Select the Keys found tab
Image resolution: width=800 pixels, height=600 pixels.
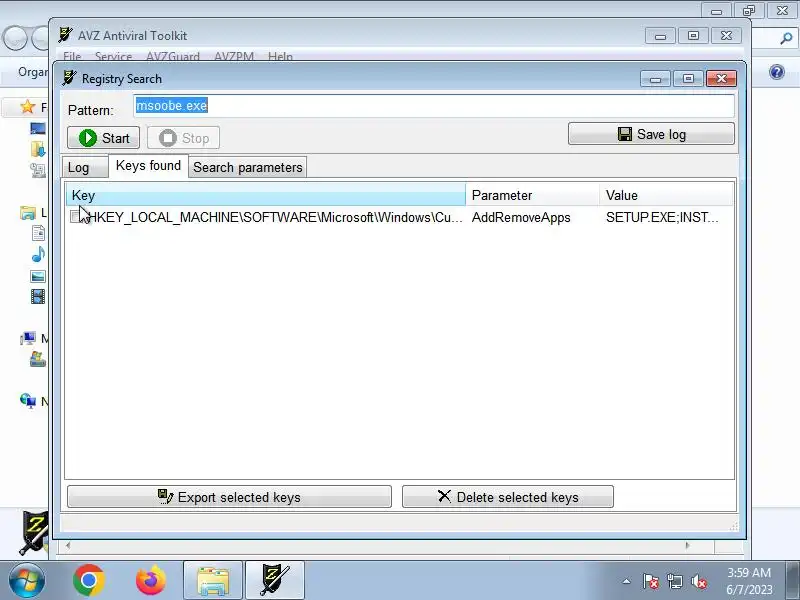(x=148, y=166)
